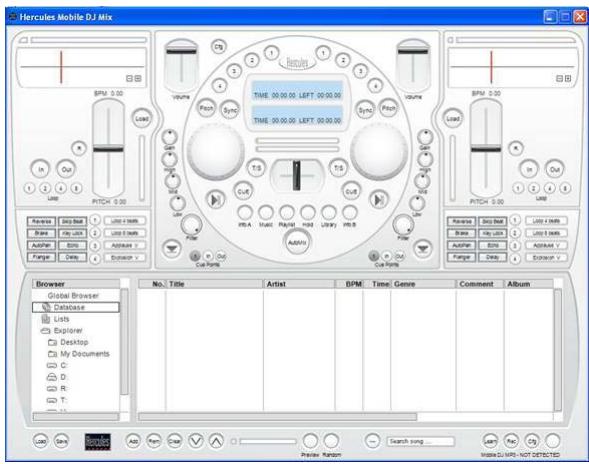Click the left deck pitch slider handle
This screenshot has height=464, width=589.
[108, 149]
